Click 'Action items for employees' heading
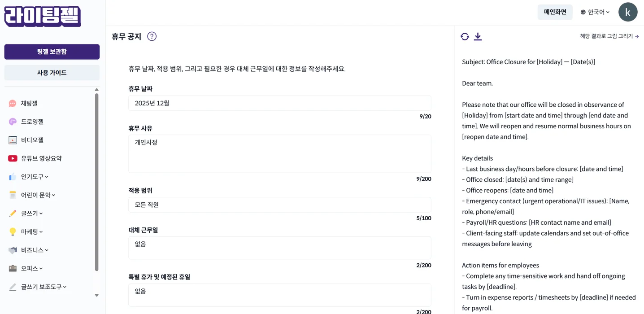The image size is (644, 314). 500,265
